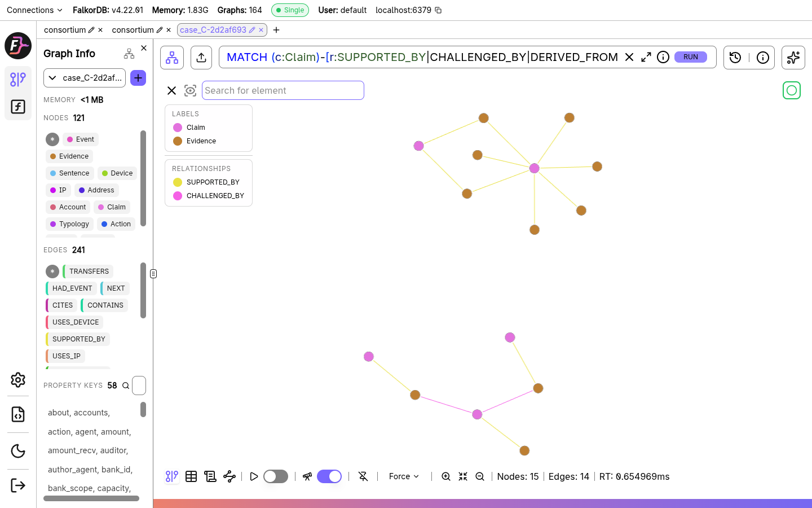Open the function editor sidebar icon

pos(18,107)
